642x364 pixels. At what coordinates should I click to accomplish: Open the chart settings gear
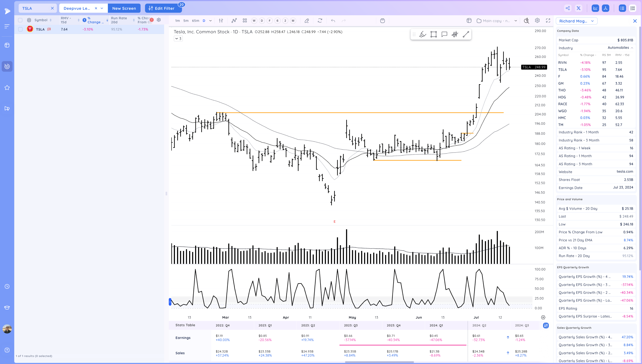(x=537, y=21)
